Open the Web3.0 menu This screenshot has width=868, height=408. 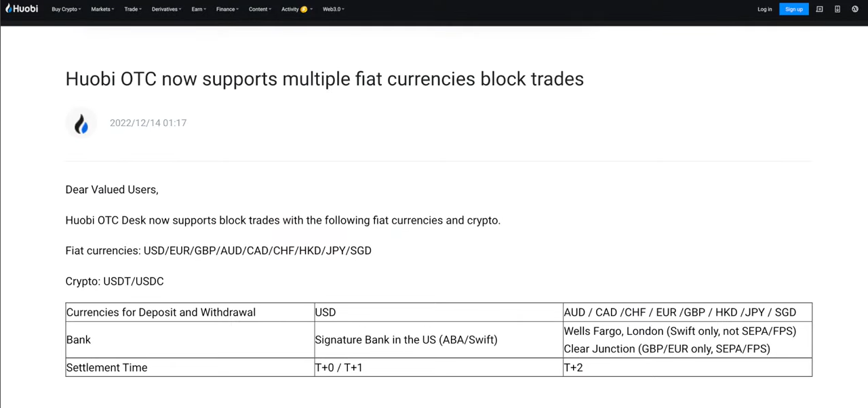coord(333,9)
